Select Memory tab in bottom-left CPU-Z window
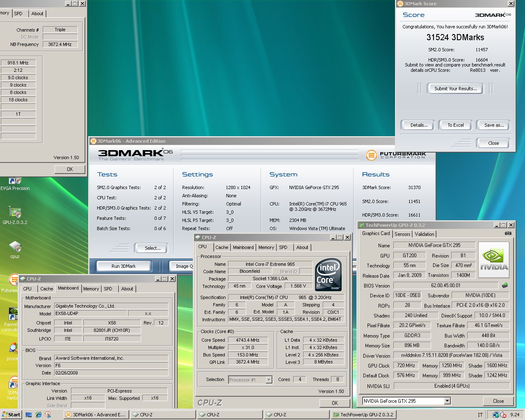Screen dimensions: 525x420 tap(91, 289)
